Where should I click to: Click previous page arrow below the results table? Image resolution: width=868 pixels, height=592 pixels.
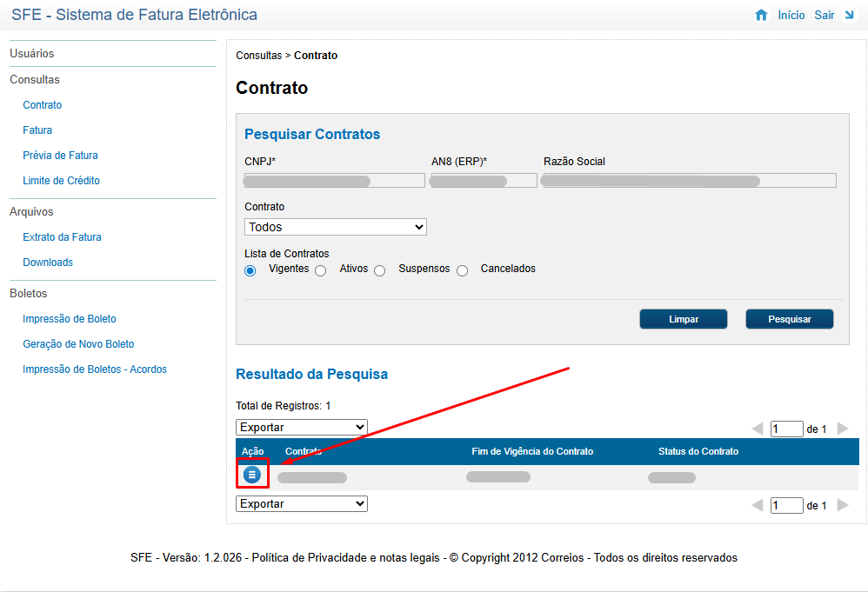[757, 505]
